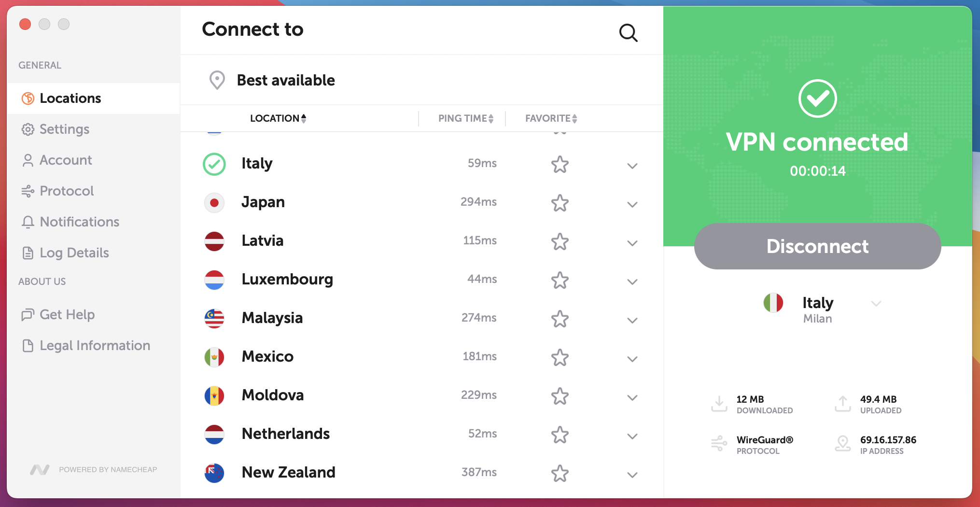Click the New Zealand flag icon
This screenshot has height=507, width=980.
pyautogui.click(x=214, y=473)
